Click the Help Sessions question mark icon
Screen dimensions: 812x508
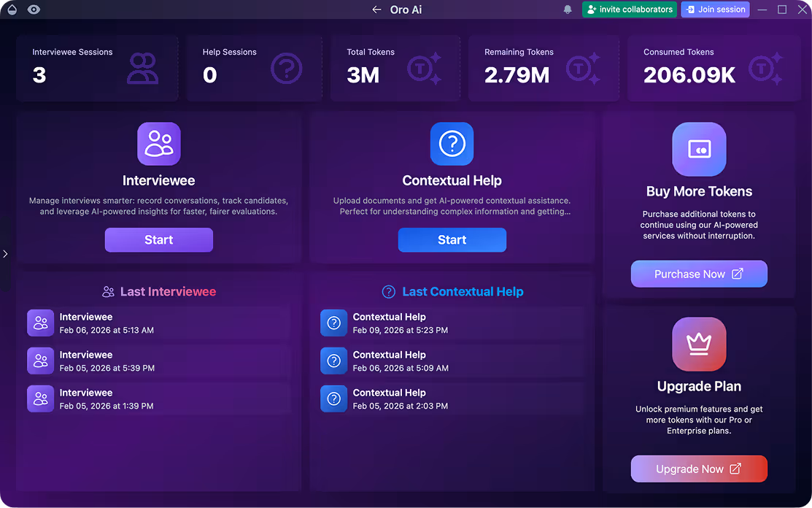[x=287, y=69]
